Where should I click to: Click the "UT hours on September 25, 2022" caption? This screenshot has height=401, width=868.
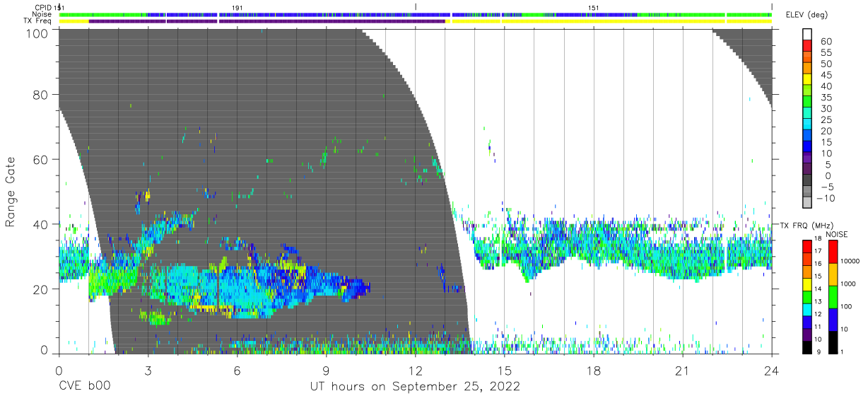pos(415,387)
